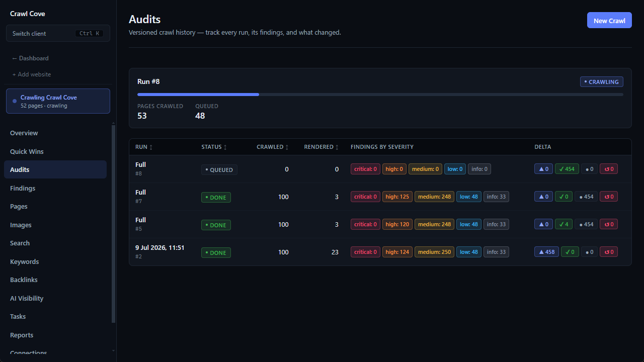This screenshot has height=362, width=644.
Task: Click the critical: 0 chip in run #8
Action: [x=365, y=169]
